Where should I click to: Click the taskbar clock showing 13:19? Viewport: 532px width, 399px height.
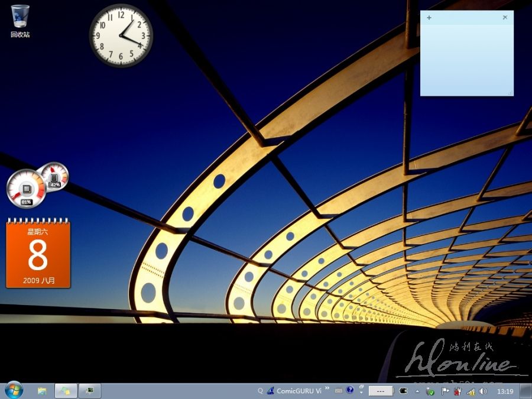point(505,391)
